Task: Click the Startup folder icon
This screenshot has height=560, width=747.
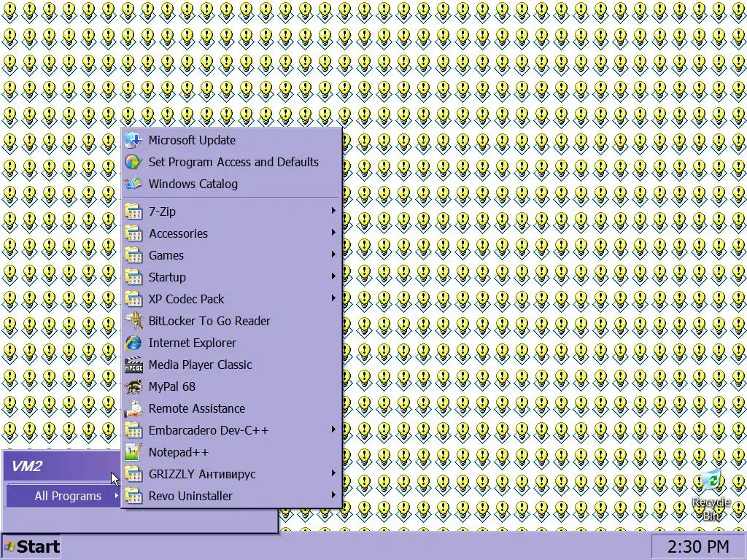Action: coord(133,277)
